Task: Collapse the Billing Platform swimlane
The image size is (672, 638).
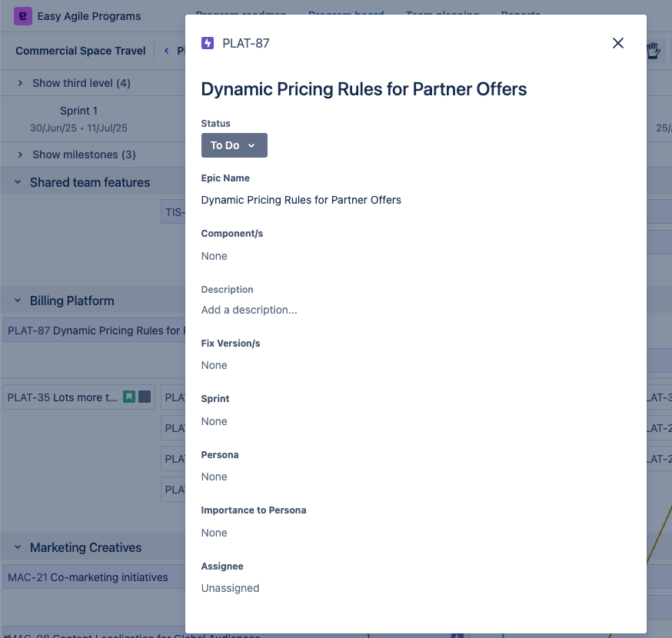Action: [x=17, y=301]
